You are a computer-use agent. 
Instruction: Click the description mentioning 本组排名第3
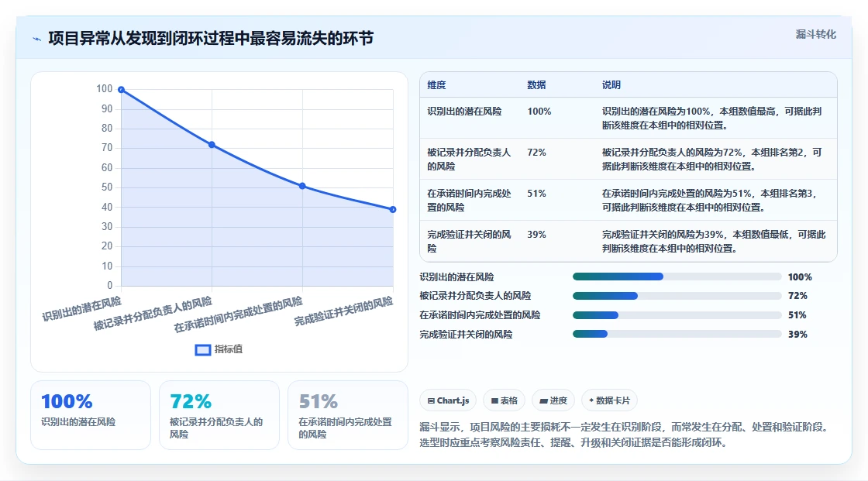pyautogui.click(x=710, y=200)
